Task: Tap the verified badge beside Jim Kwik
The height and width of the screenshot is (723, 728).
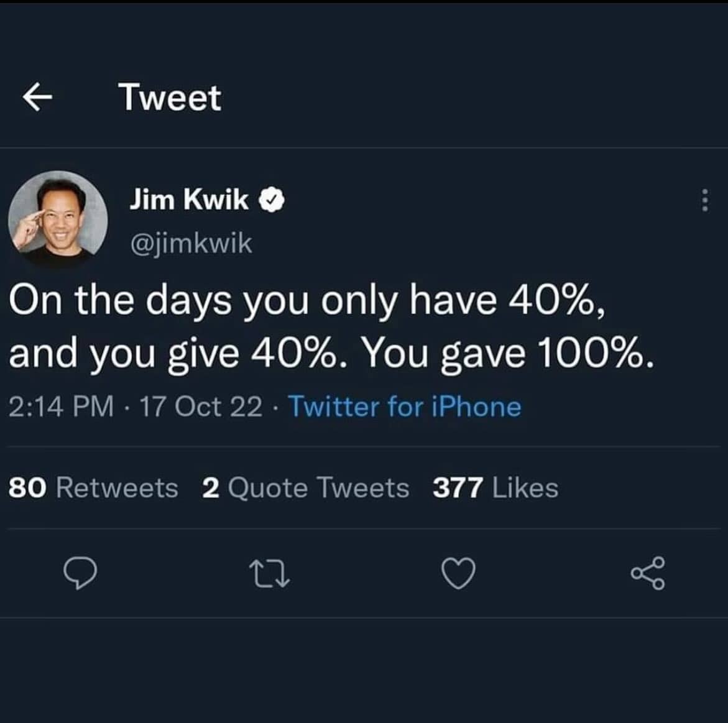Action: pos(272,200)
